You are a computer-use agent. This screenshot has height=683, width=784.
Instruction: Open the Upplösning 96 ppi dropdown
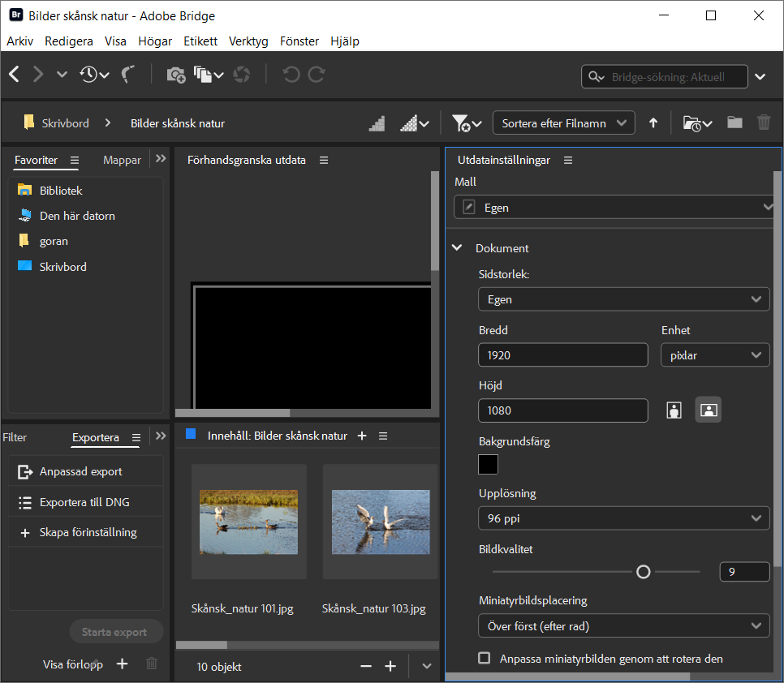click(x=623, y=518)
